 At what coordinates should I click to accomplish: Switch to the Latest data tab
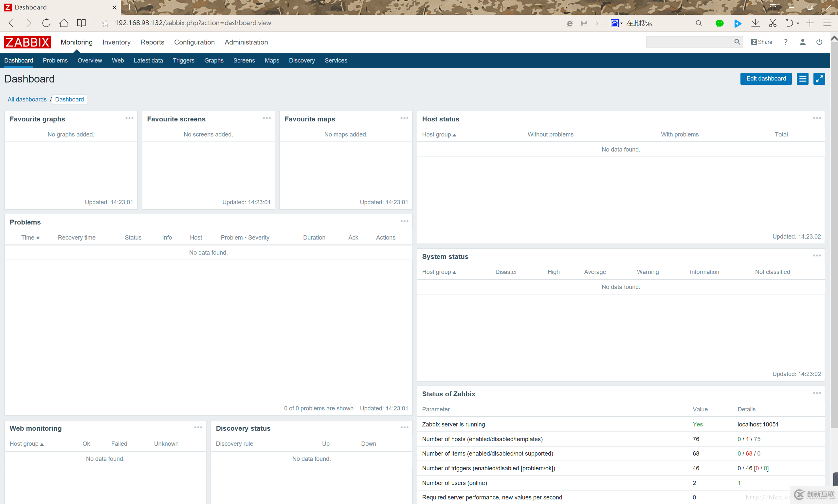[148, 61]
